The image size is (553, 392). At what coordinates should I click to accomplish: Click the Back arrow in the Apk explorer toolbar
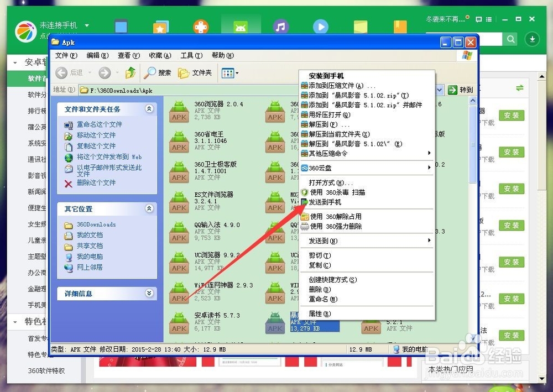[61, 73]
